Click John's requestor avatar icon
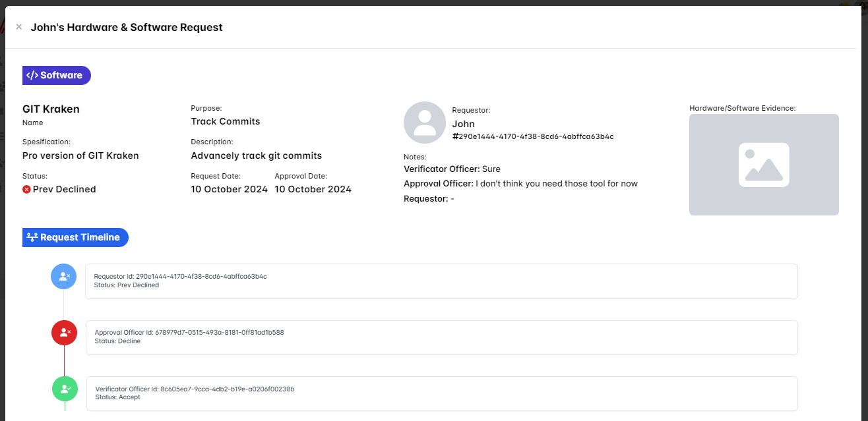Image resolution: width=868 pixels, height=421 pixels. (425, 123)
